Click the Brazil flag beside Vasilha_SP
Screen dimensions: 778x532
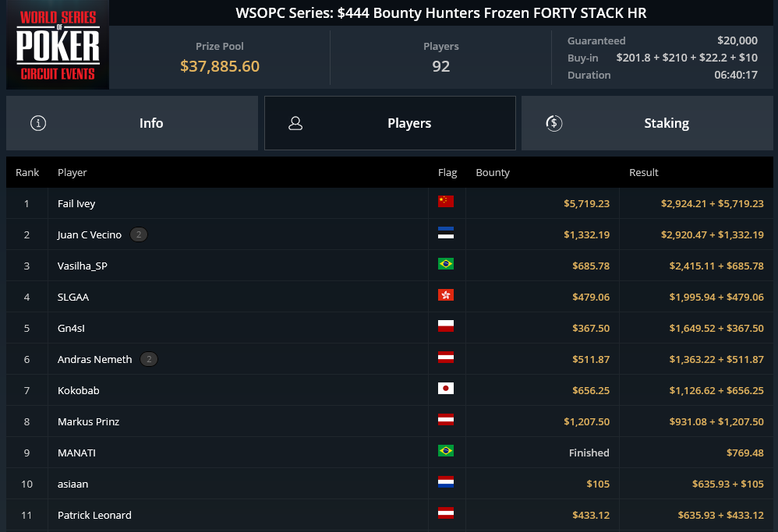pyautogui.click(x=446, y=264)
